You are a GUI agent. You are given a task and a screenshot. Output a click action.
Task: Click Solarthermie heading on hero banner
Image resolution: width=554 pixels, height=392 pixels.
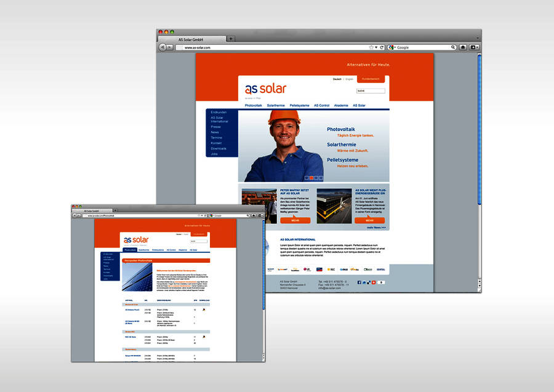pyautogui.click(x=341, y=145)
